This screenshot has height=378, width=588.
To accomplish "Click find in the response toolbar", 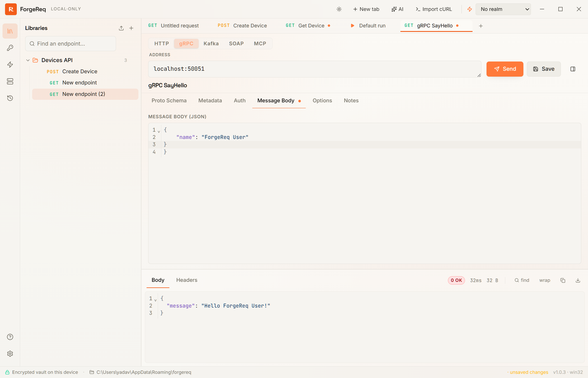I will coord(522,280).
